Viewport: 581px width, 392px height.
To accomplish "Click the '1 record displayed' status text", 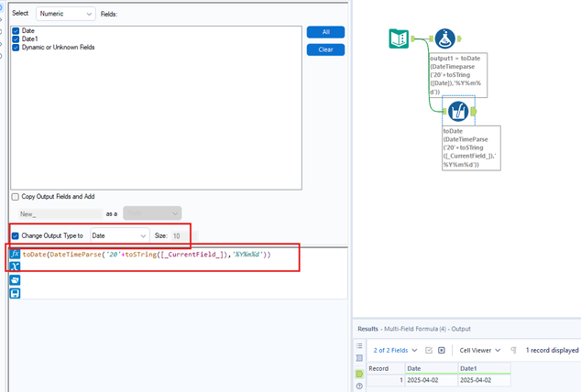I will (552, 350).
